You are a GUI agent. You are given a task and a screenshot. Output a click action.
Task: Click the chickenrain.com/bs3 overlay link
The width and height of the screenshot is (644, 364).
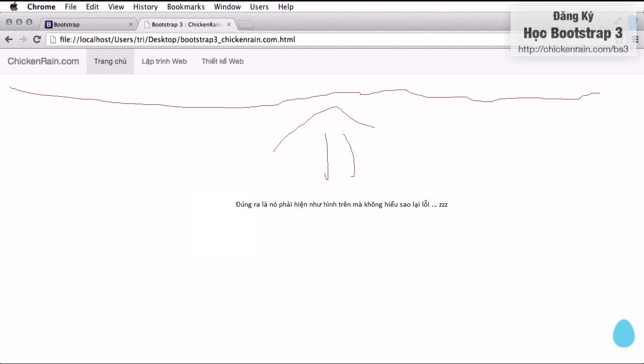pyautogui.click(x=573, y=49)
